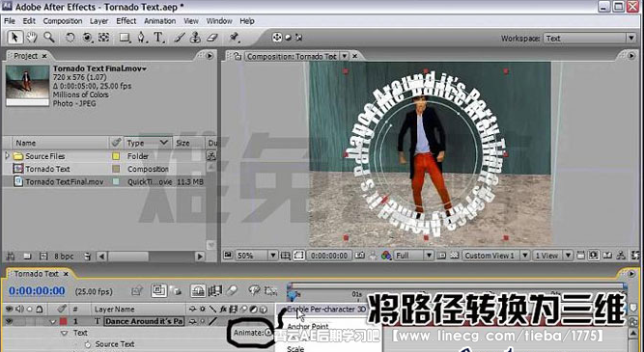Toggle Auto-keyframe icon in timeline
This screenshot has width=644, height=352.
click(x=270, y=291)
